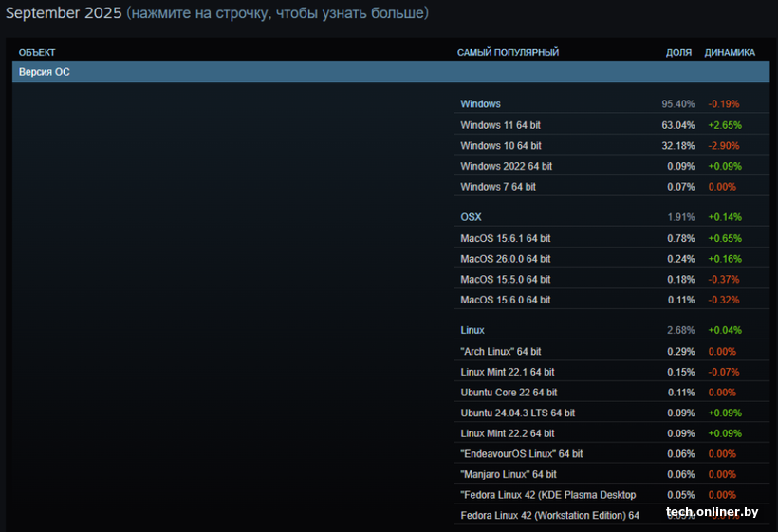Select the "Manjaro Linux" 64 bit row
Screen dimensions: 778x532
(x=612, y=474)
